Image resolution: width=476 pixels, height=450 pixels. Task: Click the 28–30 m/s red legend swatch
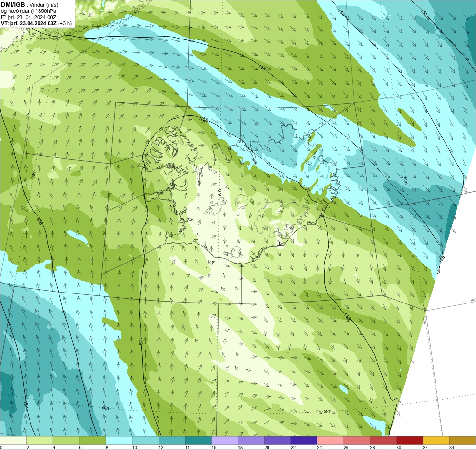click(x=383, y=440)
